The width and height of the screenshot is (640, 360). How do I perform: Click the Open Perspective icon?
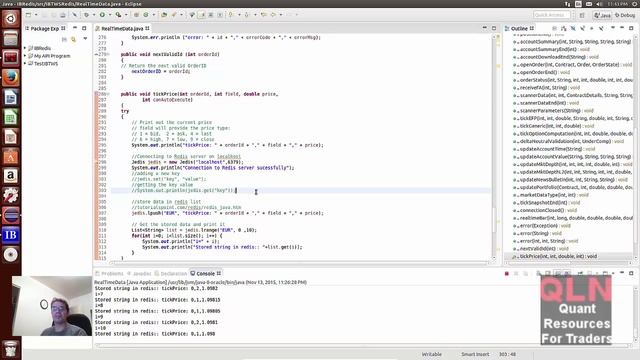(582, 15)
